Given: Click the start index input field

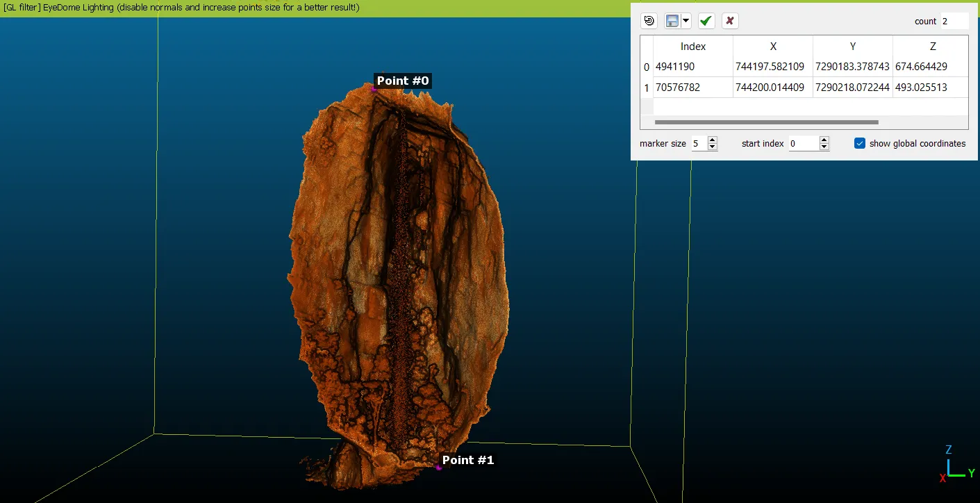Looking at the screenshot, I should click(x=802, y=144).
